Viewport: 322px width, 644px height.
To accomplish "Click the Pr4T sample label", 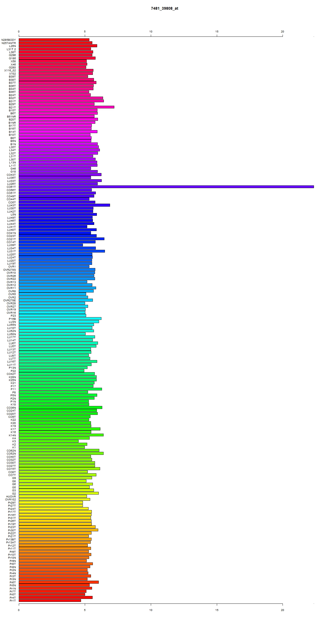I will [13, 598].
